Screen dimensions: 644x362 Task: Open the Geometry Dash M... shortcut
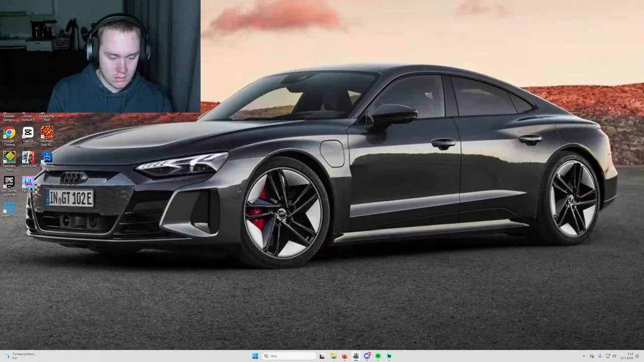(x=47, y=135)
